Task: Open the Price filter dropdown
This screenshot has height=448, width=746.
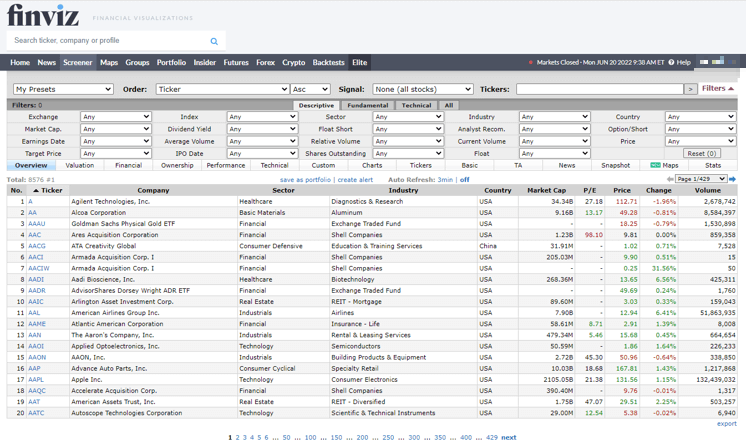Action: point(700,141)
